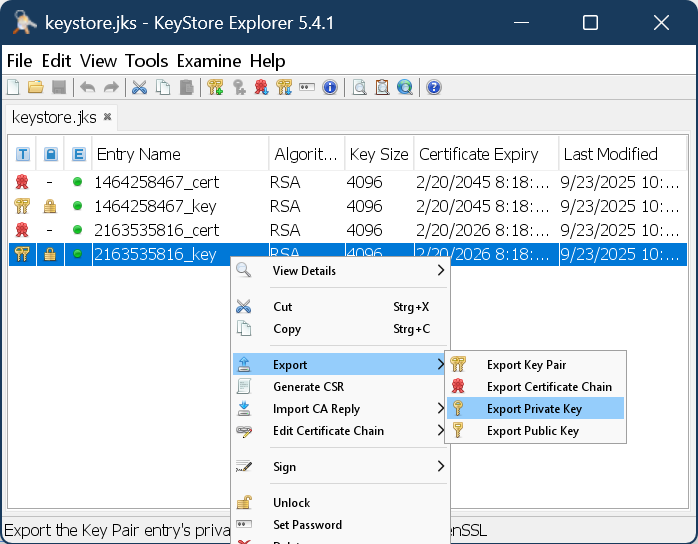The width and height of the screenshot is (698, 544).
Task: Click the Open keystore folder icon
Action: click(x=35, y=87)
